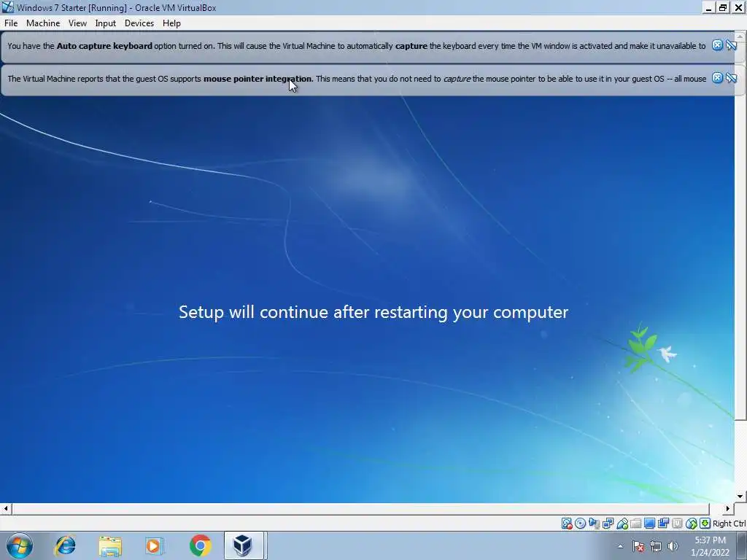The image size is (747, 560).
Task: Open Windows Explorer from the taskbar
Action: coord(111,545)
